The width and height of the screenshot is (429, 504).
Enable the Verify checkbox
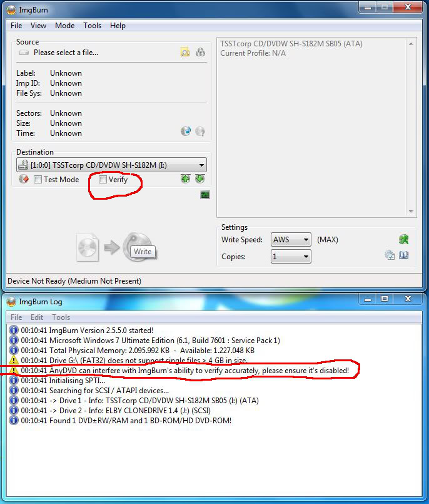pyautogui.click(x=103, y=179)
